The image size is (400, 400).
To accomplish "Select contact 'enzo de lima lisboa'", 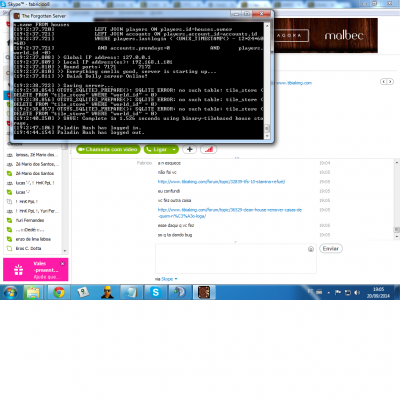I will coord(33,239).
